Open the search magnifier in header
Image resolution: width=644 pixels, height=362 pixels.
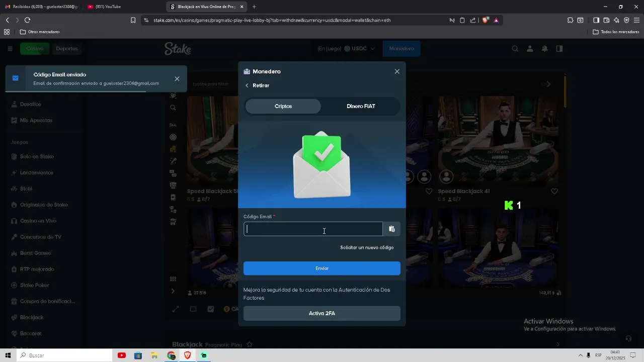click(x=515, y=49)
